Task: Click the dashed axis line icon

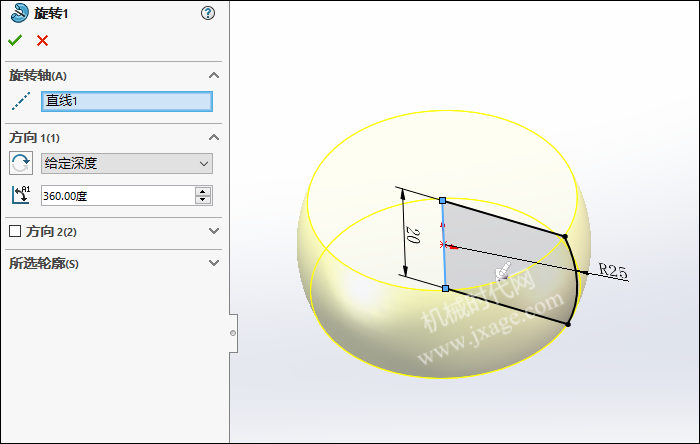Action: tap(21, 101)
